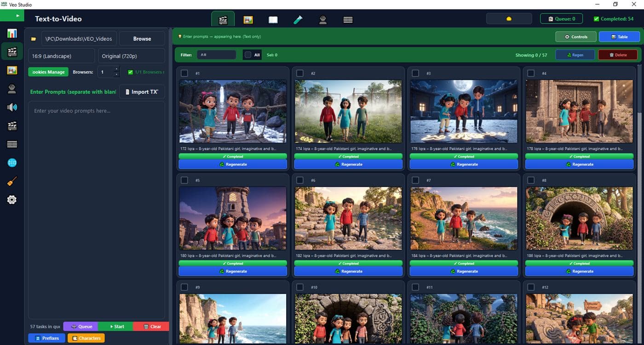Click the Completed: 54 indicator
This screenshot has height=345, width=644.
pos(614,19)
